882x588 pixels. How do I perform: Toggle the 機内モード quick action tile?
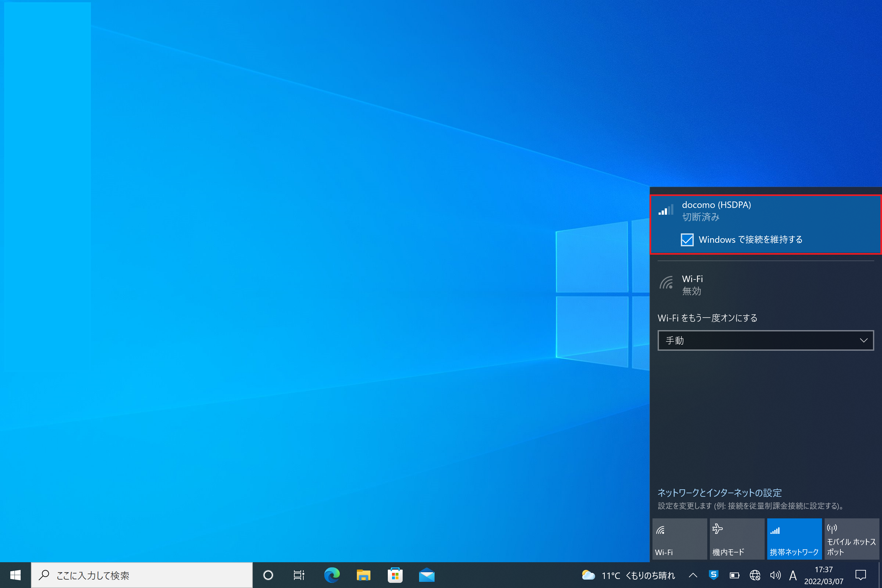tap(737, 539)
